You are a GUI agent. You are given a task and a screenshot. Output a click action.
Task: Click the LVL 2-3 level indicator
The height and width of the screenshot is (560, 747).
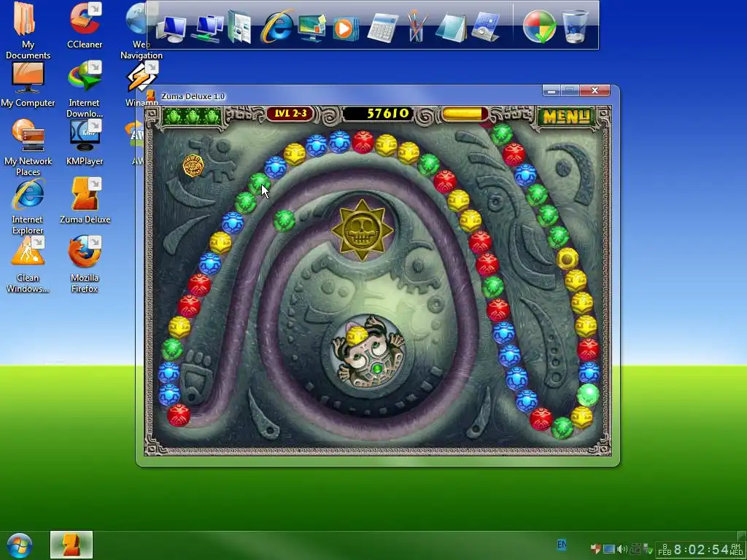290,114
